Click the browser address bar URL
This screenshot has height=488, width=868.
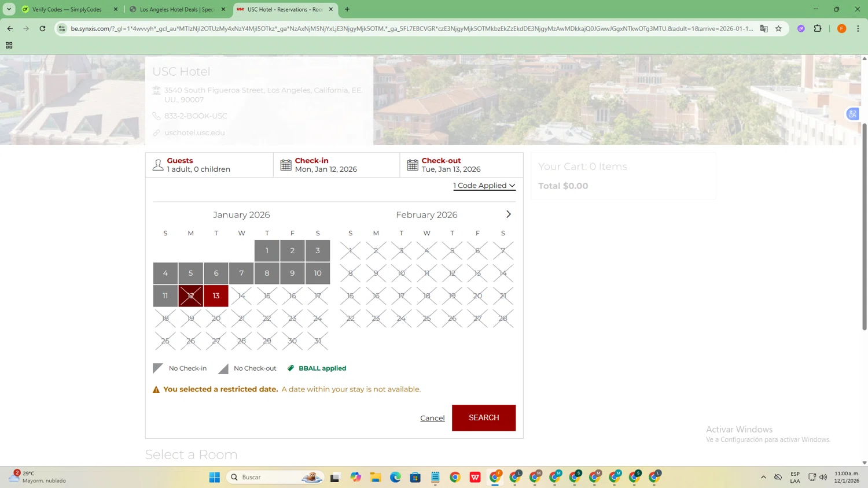click(x=411, y=28)
